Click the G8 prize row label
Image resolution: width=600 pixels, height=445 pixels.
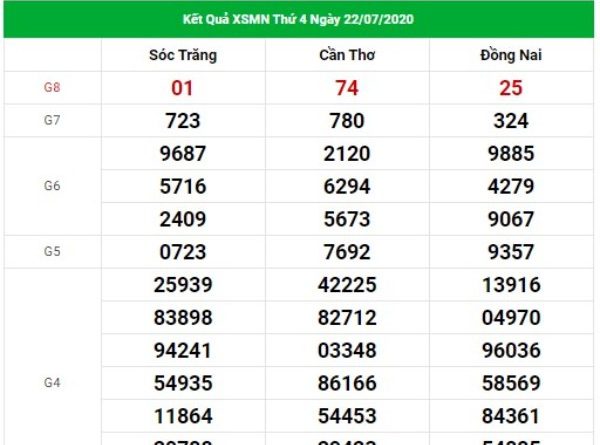point(52,87)
